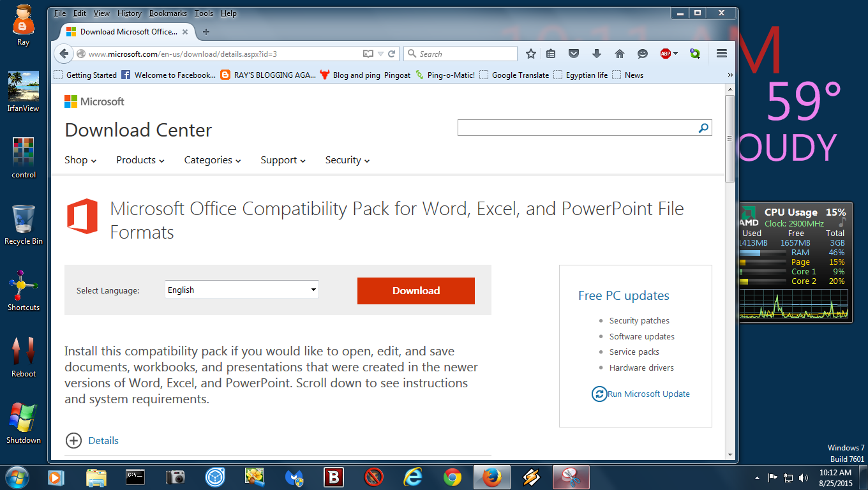
Task: Open the command prompt taskbar icon
Action: point(135,477)
